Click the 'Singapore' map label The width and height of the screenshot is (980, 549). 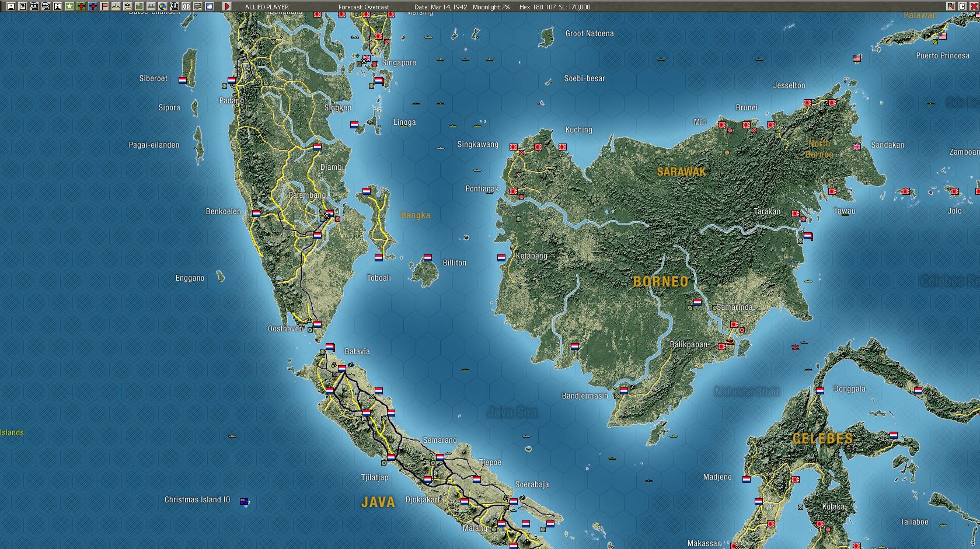pos(399,62)
